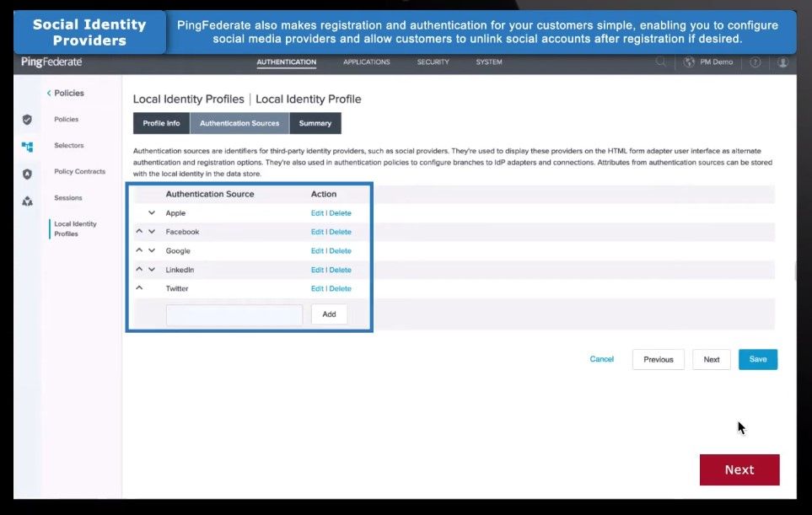Click the red Next button
The height and width of the screenshot is (515, 812).
[739, 470]
